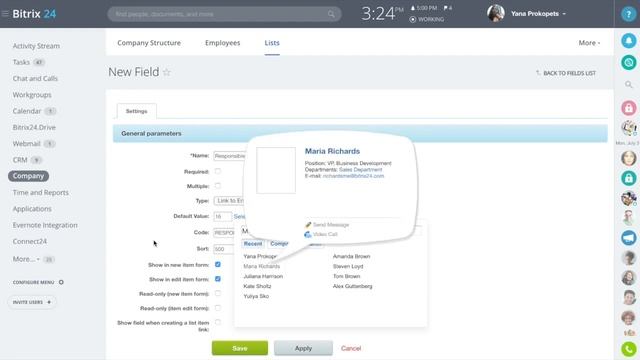Click Yana Prokopets profile avatar
The width and height of the screenshot is (640, 360).
click(x=496, y=13)
